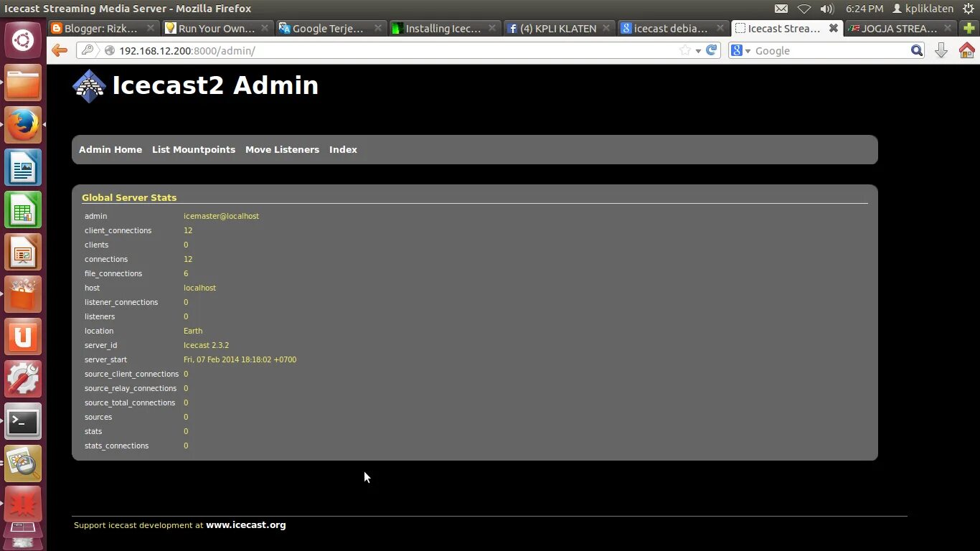This screenshot has width=980, height=551.
Task: Click source_relay_connections label
Action: click(x=131, y=388)
